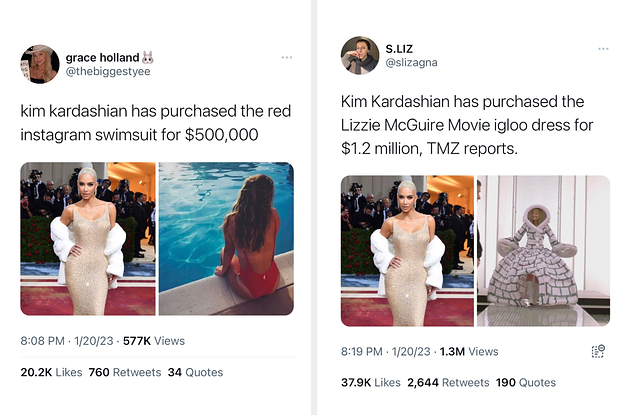
Task: Open S.LIZ display name
Action: click(399, 47)
